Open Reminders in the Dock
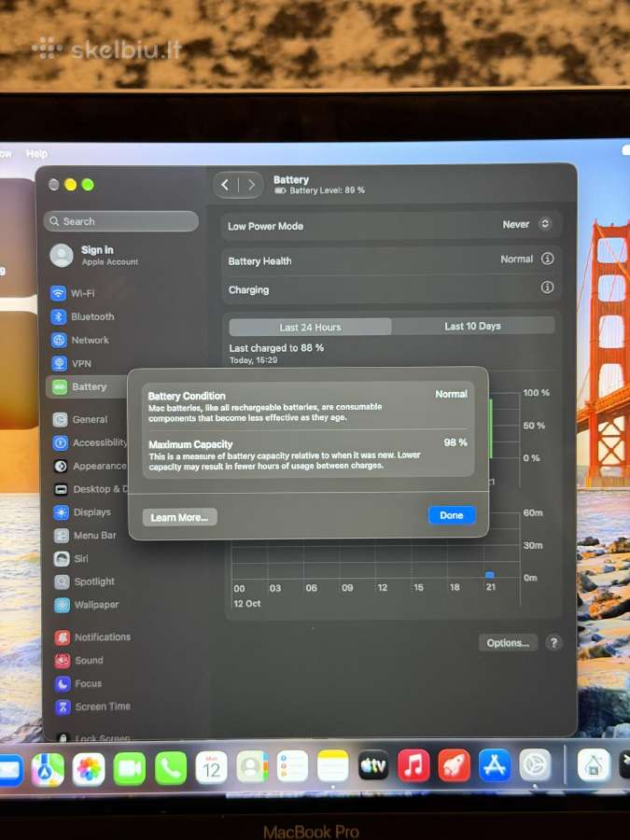The width and height of the screenshot is (630, 840). 292,766
